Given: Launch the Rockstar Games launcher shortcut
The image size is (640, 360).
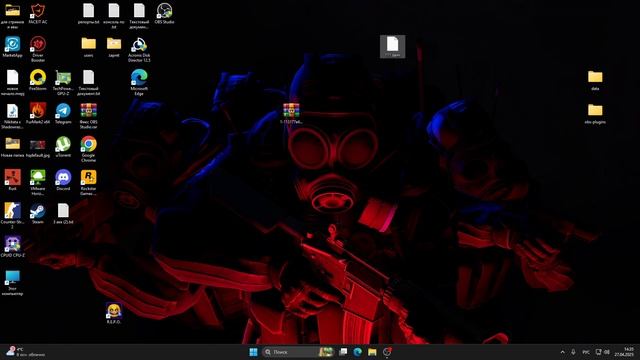Looking at the screenshot, I should pos(88,182).
